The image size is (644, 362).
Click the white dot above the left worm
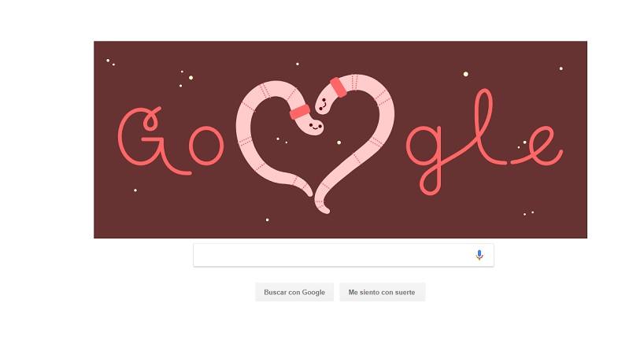(298, 64)
